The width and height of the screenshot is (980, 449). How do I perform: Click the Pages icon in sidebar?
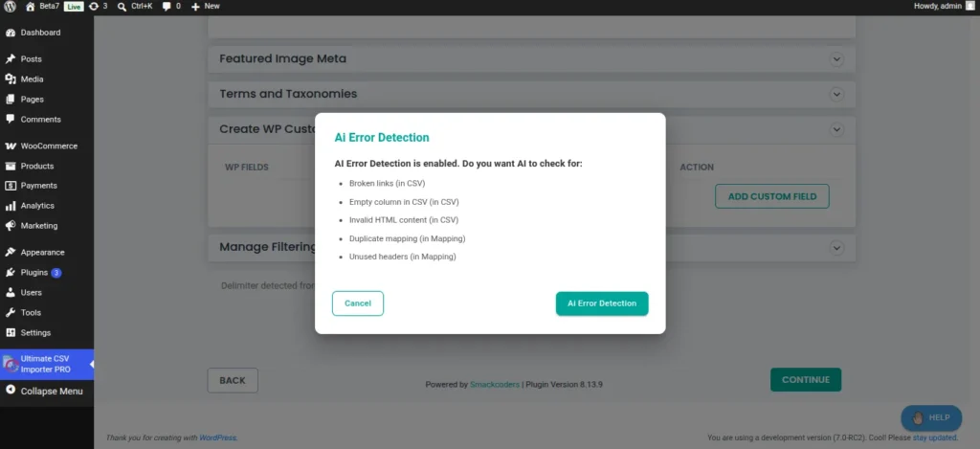point(10,99)
